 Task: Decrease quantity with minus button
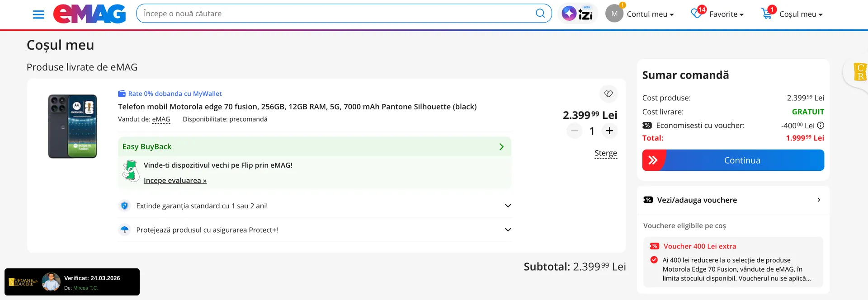(575, 131)
